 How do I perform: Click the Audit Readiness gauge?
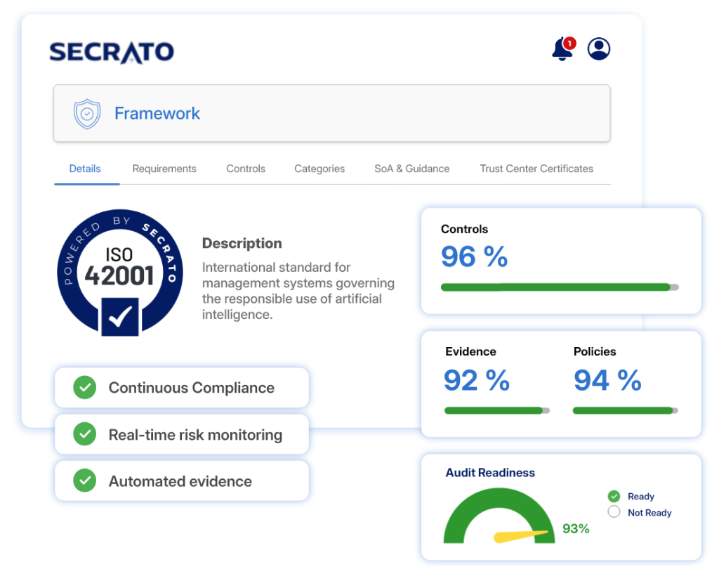pyautogui.click(x=499, y=516)
